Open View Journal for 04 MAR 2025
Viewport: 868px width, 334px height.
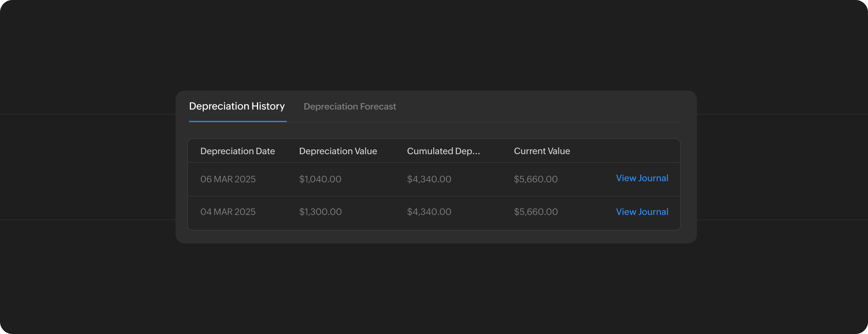[642, 212]
